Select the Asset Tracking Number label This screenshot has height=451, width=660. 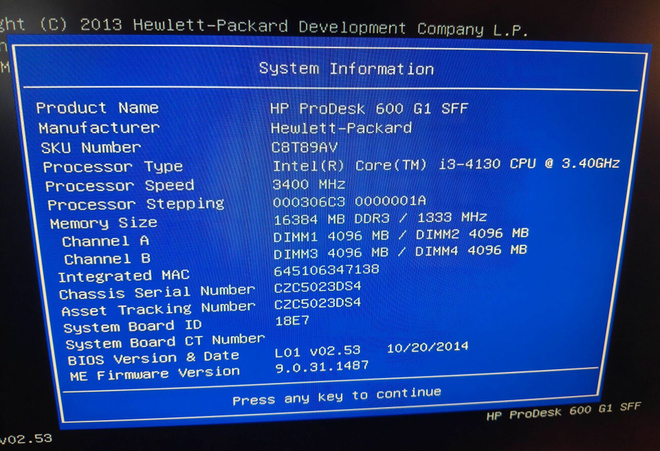(158, 309)
